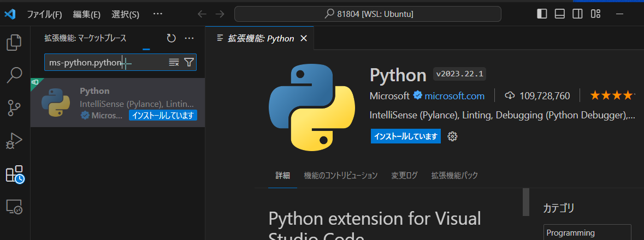Click the 81804 [WSL: Ubuntu] command center

(368, 14)
